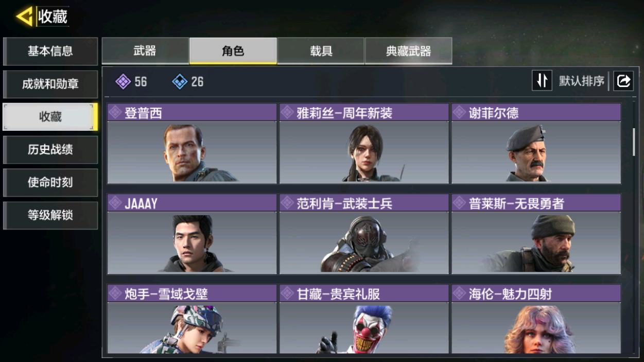The image size is (644, 362).
Task: Click the rarity icon on 谢菲尔德 card
Action: [x=460, y=113]
